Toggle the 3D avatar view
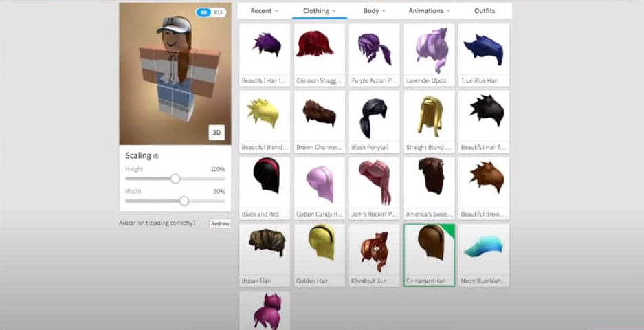 click(x=216, y=132)
